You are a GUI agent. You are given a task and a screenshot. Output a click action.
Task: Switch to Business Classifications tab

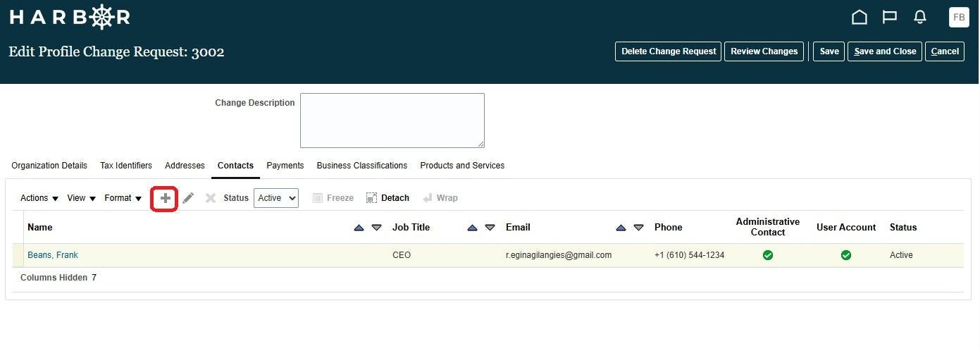[362, 166]
